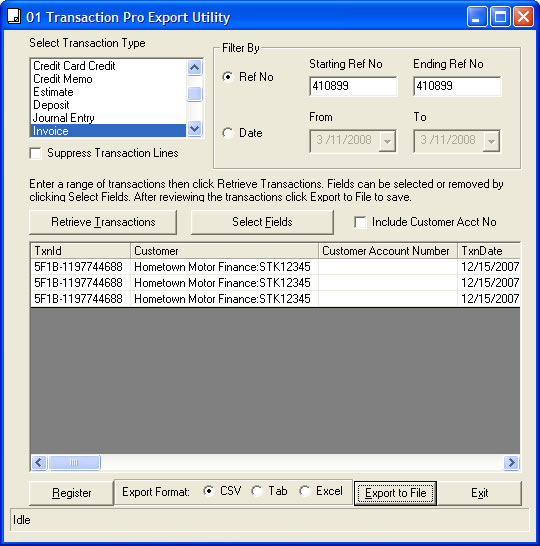Screen dimensions: 540x546
Task: Choose Tab export format
Action: pyautogui.click(x=257, y=491)
